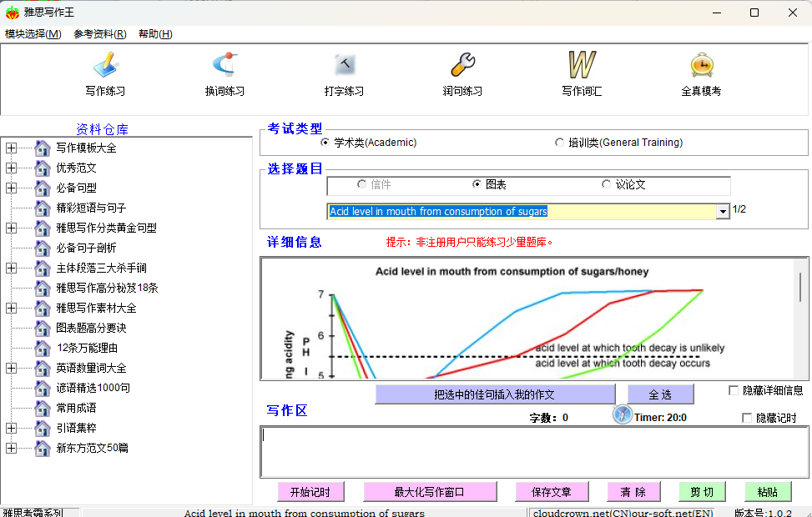812x517 pixels.
Task: Select the 议论文 essay radio button
Action: tap(607, 184)
